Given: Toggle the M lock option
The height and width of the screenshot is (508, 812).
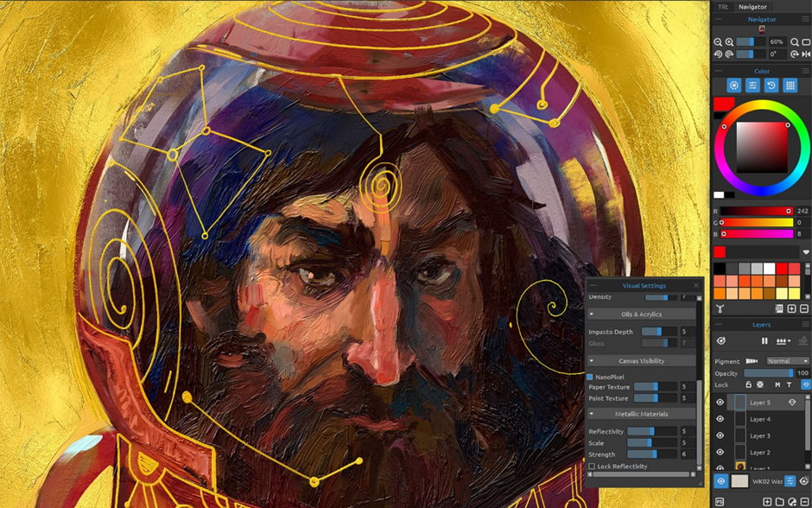Looking at the screenshot, I should coord(777,384).
